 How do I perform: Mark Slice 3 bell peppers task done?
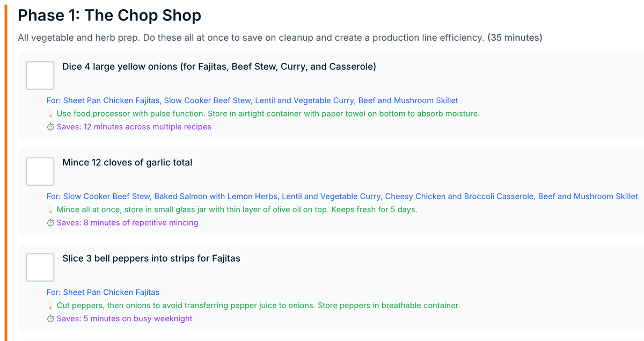40,267
